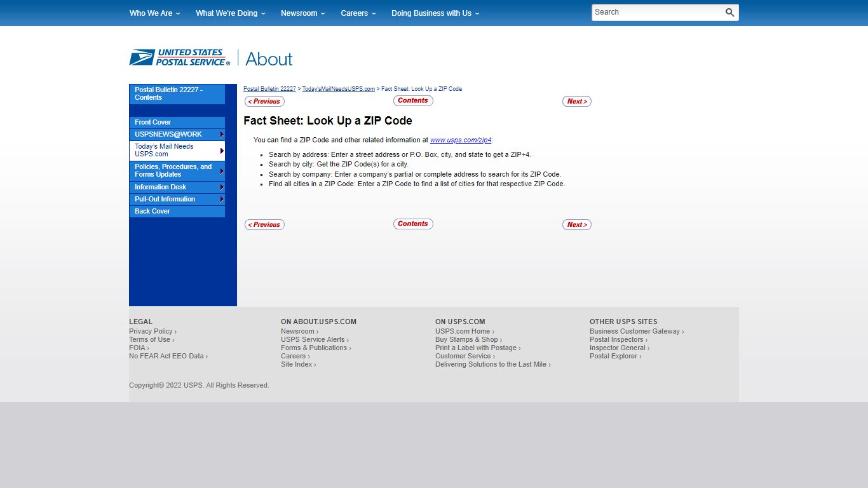Click the bottom Contents button
This screenshot has width=868, height=488.
(413, 224)
